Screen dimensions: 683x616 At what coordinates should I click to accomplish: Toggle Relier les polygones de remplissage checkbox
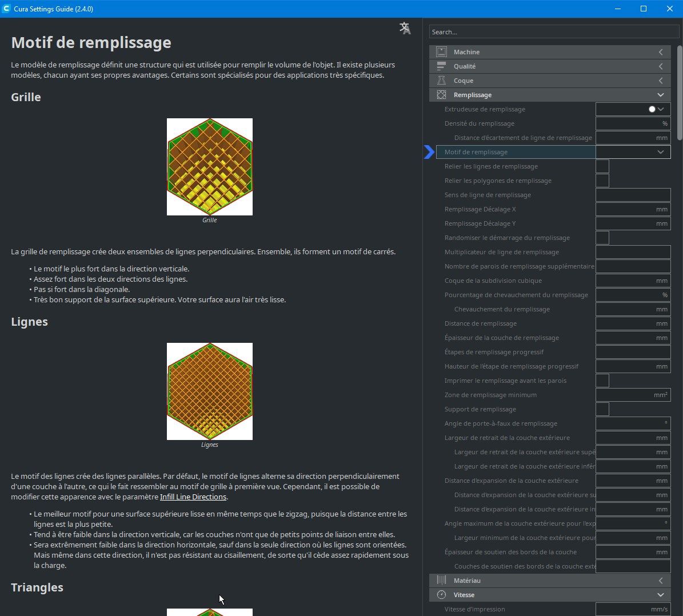click(x=602, y=181)
